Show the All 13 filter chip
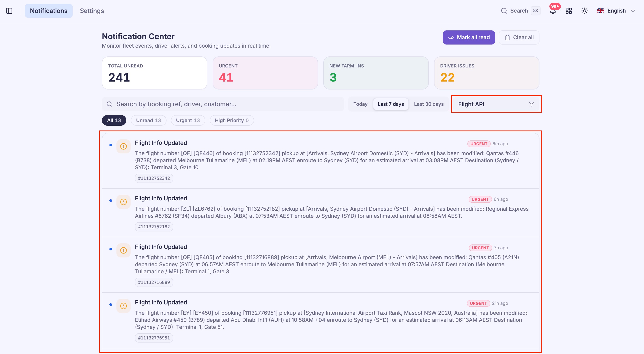 click(114, 120)
